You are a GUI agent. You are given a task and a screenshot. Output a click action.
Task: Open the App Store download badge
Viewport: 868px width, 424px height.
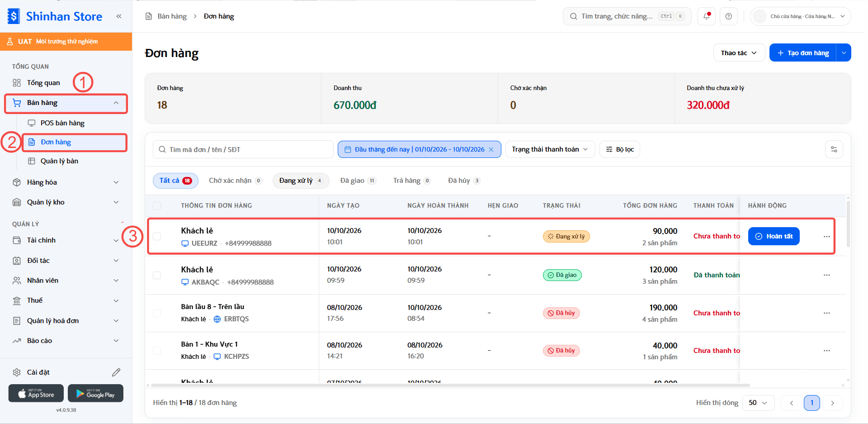pyautogui.click(x=37, y=393)
